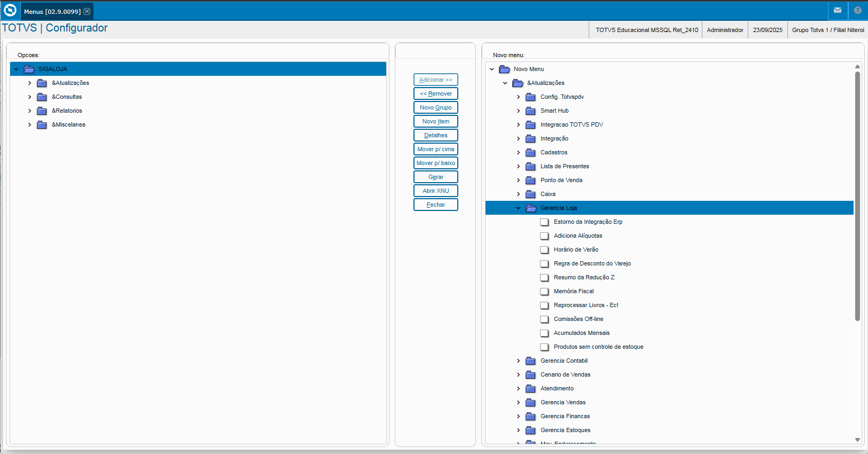Click the Novo menu scrollbar thumb
The height and width of the screenshot is (454, 868).
pyautogui.click(x=857, y=195)
